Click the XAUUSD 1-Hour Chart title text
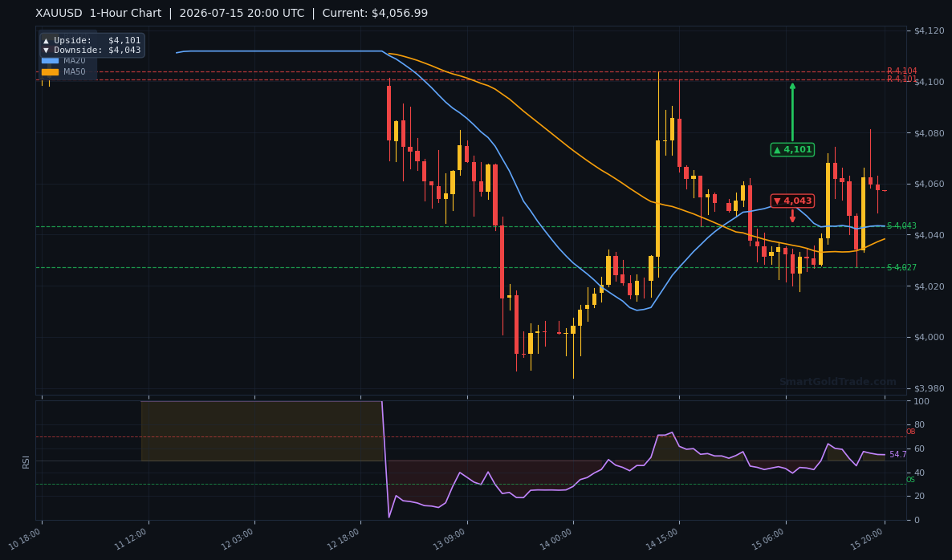Image resolution: width=952 pixels, height=560 pixels. pyautogui.click(x=99, y=14)
